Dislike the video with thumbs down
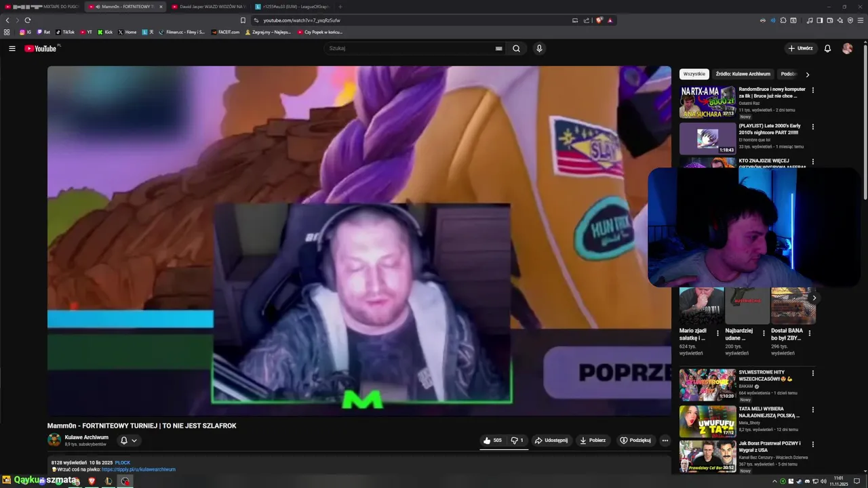Image resolution: width=868 pixels, height=488 pixels. point(517,440)
